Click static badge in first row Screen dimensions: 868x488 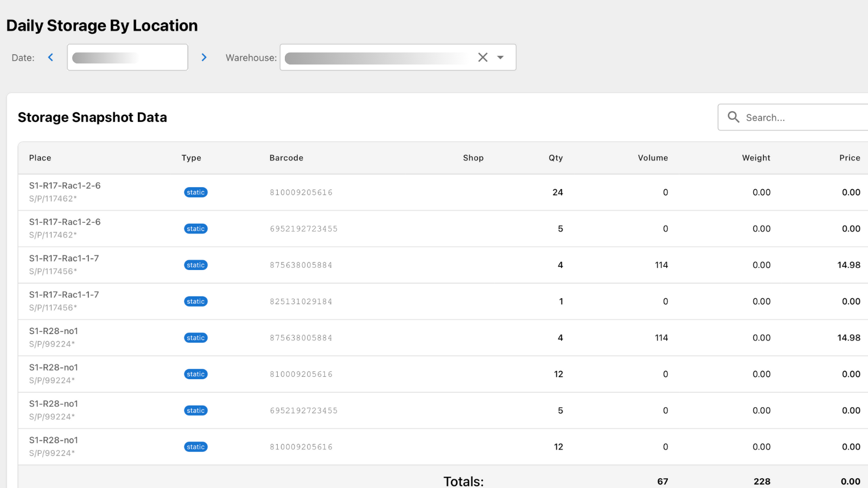196,192
